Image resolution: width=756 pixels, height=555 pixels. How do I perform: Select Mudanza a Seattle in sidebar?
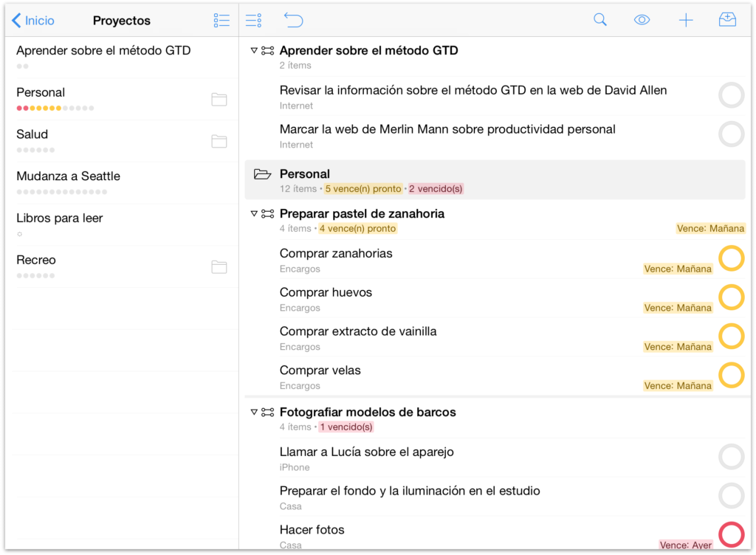[68, 176]
